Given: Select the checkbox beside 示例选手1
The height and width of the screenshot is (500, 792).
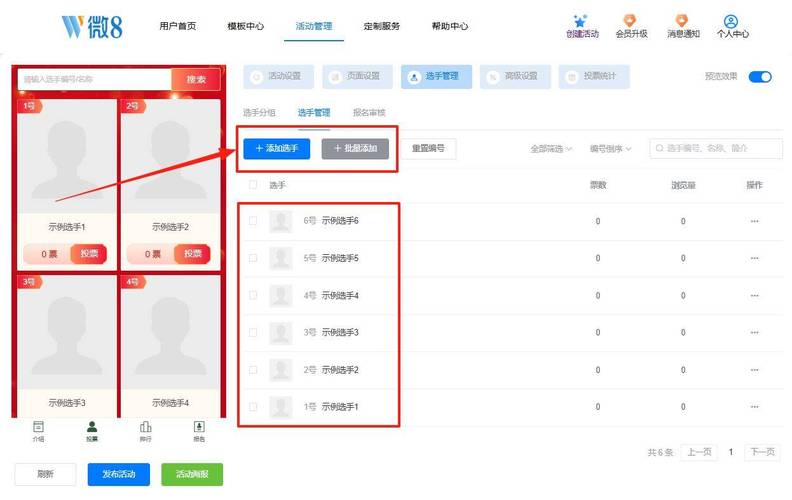Looking at the screenshot, I should click(x=253, y=407).
